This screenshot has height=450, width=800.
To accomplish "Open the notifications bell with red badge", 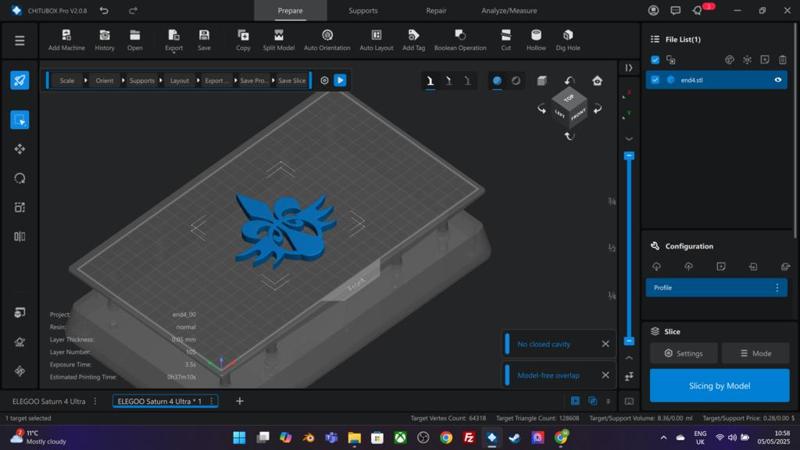I will coord(698,10).
